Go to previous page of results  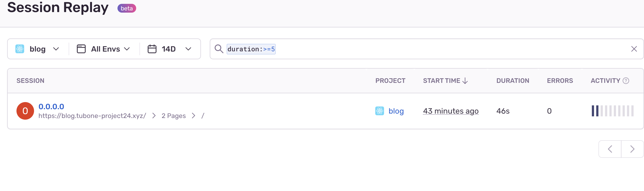(610, 149)
